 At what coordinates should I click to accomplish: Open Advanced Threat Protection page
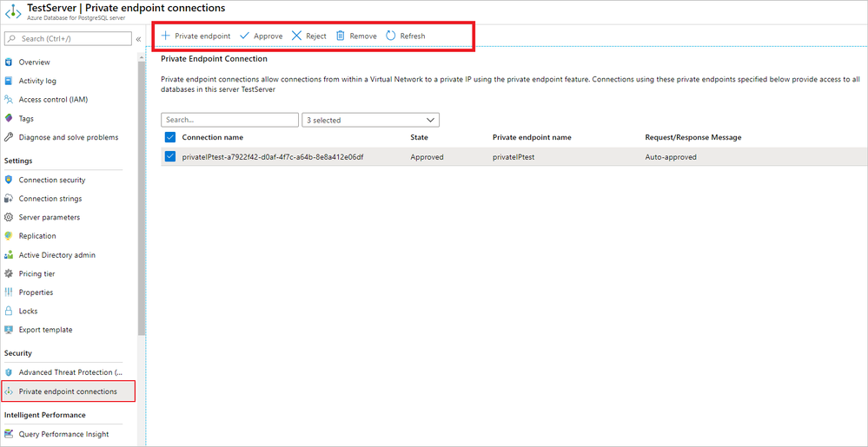(70, 372)
